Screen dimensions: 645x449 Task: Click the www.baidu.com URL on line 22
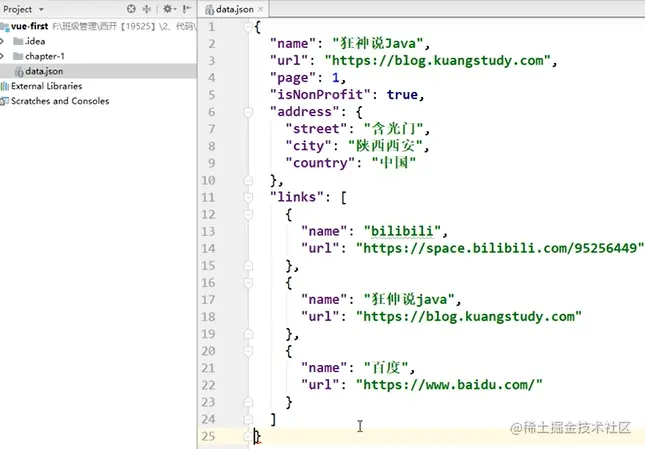click(449, 385)
